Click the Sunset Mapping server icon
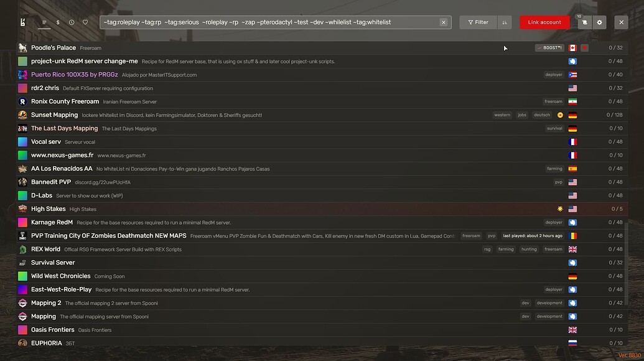Image resolution: width=644 pixels, height=361 pixels. tap(22, 115)
